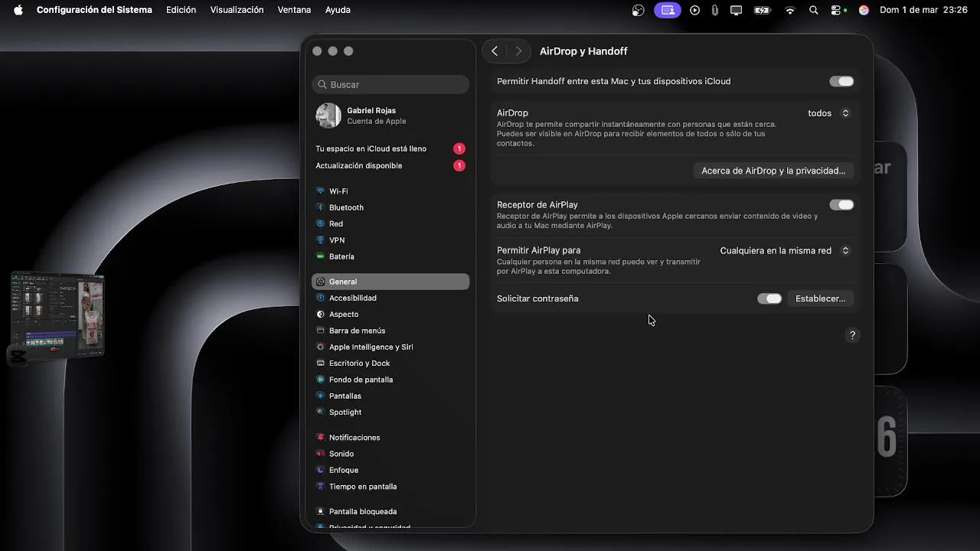
Task: Go forward with the right chevron button
Action: 518,51
